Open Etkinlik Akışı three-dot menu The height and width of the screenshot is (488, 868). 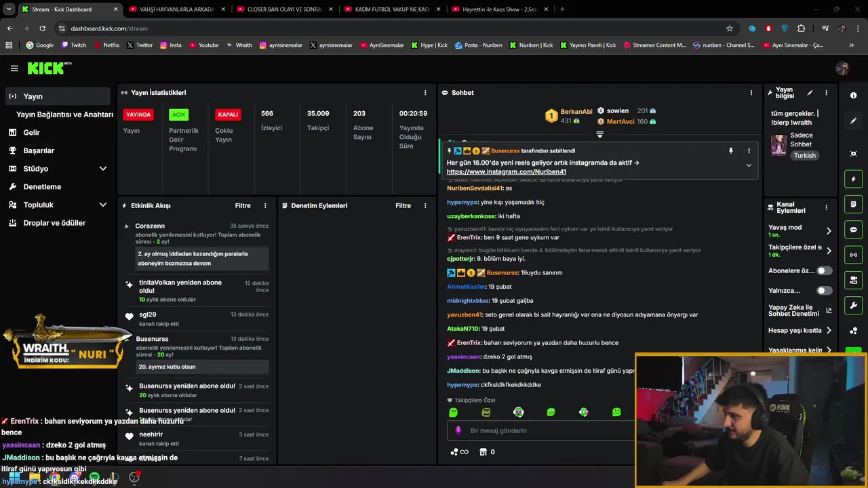(x=265, y=205)
